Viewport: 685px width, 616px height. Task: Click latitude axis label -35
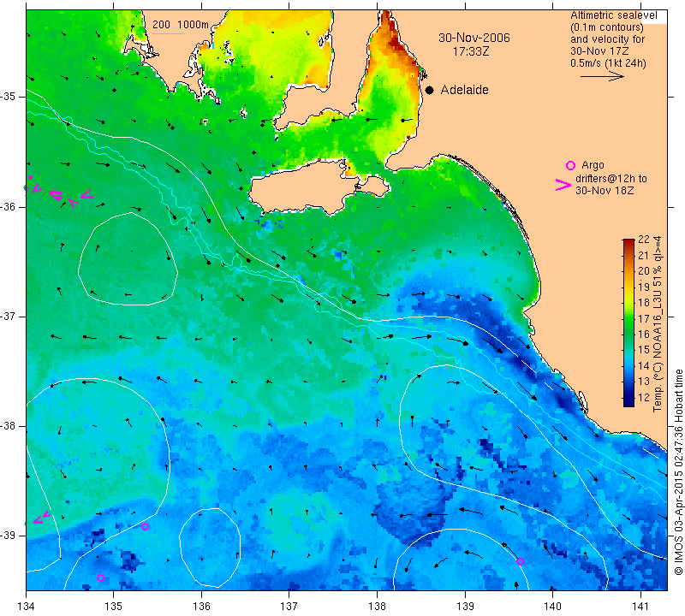[x=8, y=97]
